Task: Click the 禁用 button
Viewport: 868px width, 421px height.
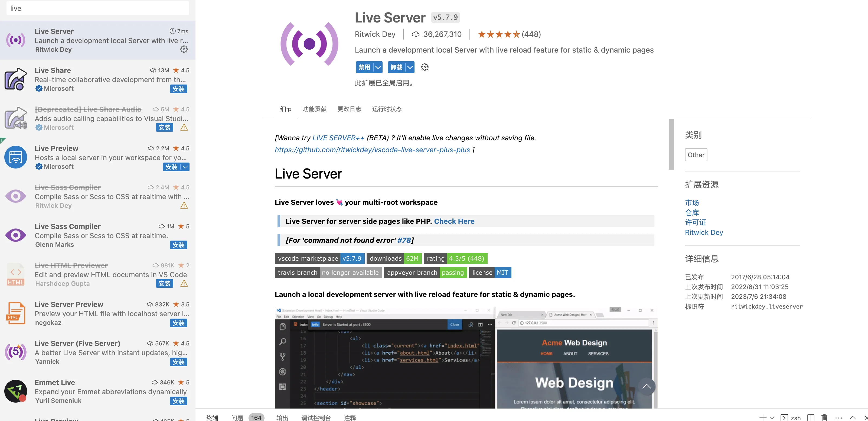Action: (x=365, y=67)
